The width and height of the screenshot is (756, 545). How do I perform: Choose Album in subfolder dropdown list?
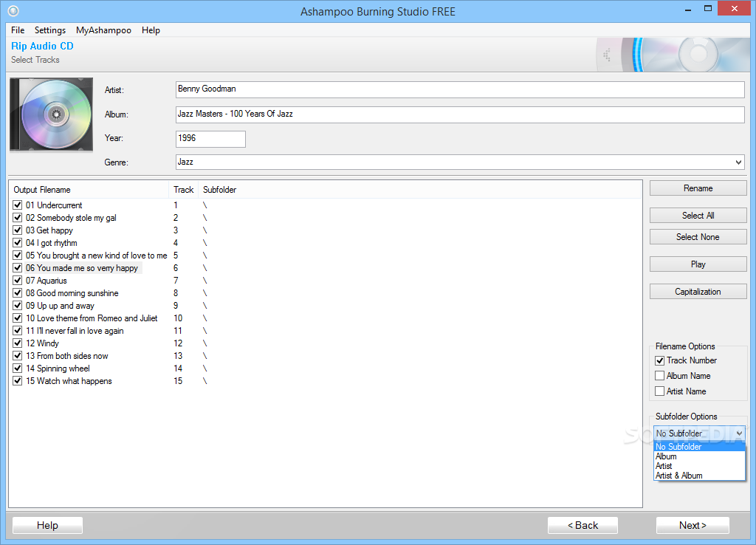pyautogui.click(x=700, y=456)
